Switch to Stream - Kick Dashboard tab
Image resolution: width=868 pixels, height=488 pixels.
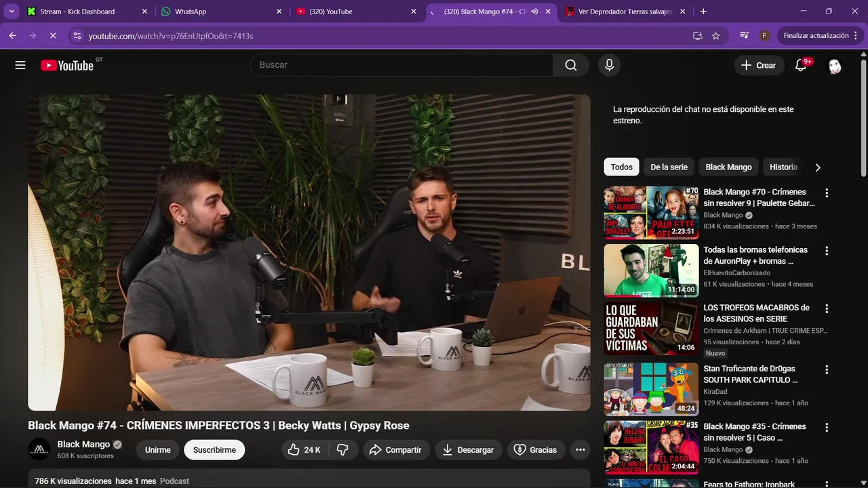point(86,12)
